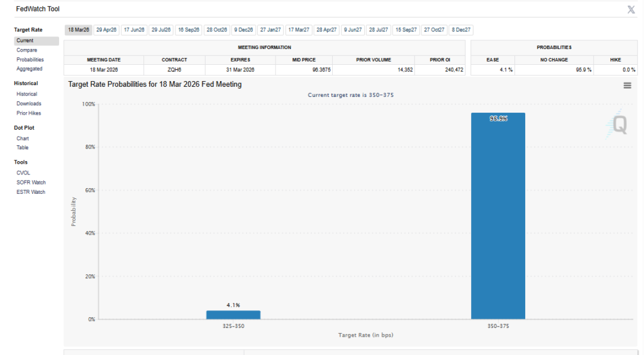
Task: Launch the CVOL tool
Action: (23, 172)
